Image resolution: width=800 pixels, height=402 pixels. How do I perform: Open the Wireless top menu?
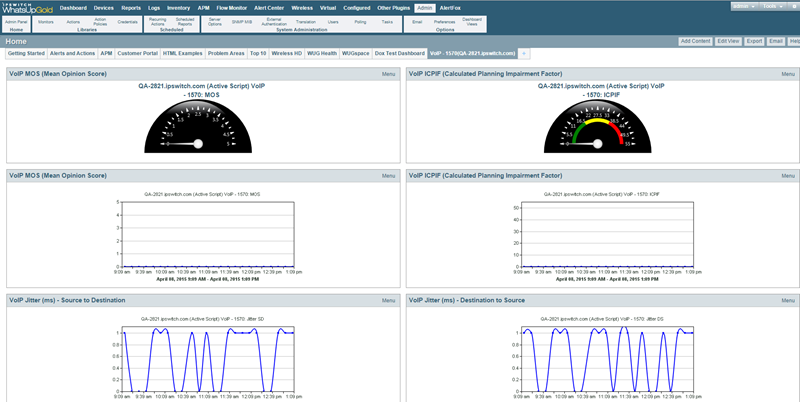[302, 8]
